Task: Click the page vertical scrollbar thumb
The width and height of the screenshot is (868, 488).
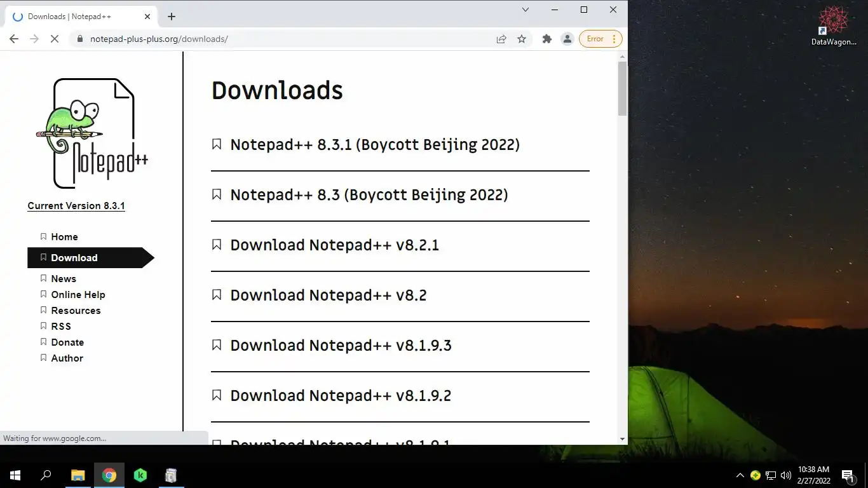Action: [622, 89]
